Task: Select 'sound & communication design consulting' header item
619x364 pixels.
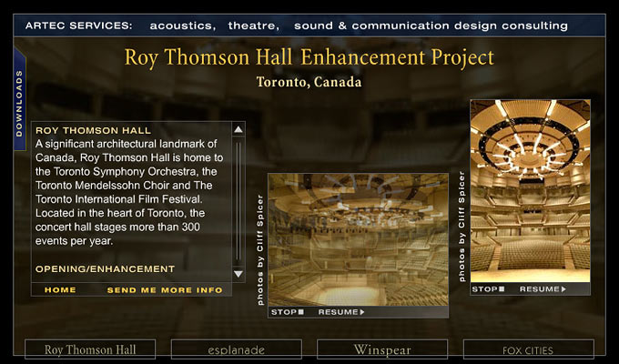Action: pyautogui.click(x=431, y=25)
